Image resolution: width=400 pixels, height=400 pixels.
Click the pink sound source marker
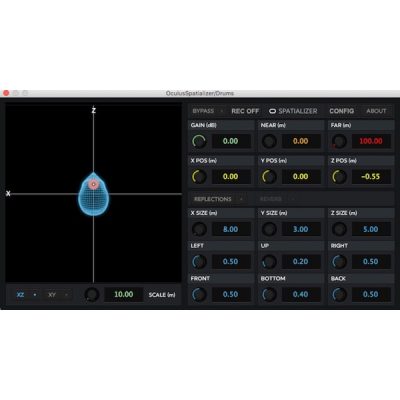click(x=94, y=184)
